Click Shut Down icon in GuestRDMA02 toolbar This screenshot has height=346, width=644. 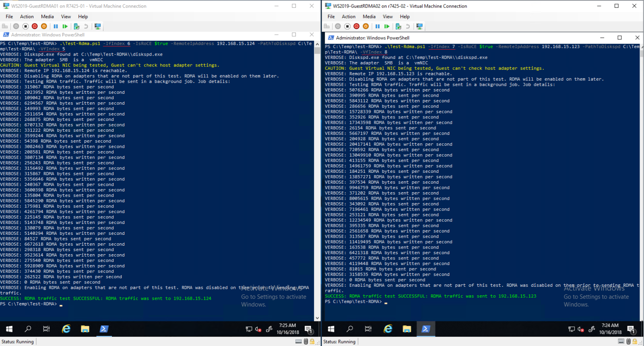click(356, 26)
